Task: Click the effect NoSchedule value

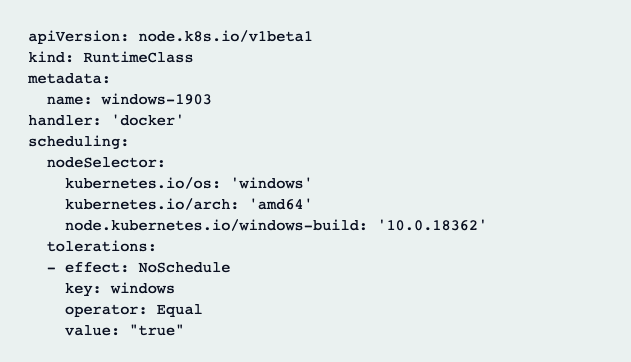Action: [184, 267]
